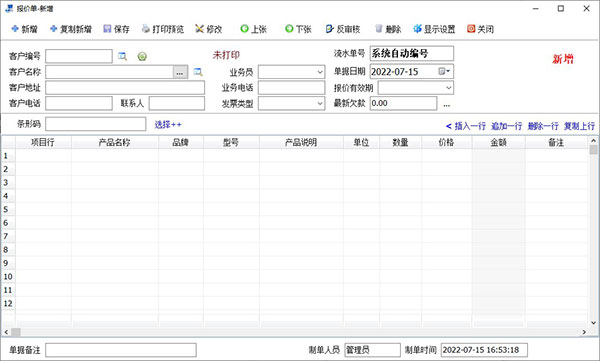This screenshot has height=361, width=600.
Task: Click the 客户地址 input field
Action: tap(125, 88)
